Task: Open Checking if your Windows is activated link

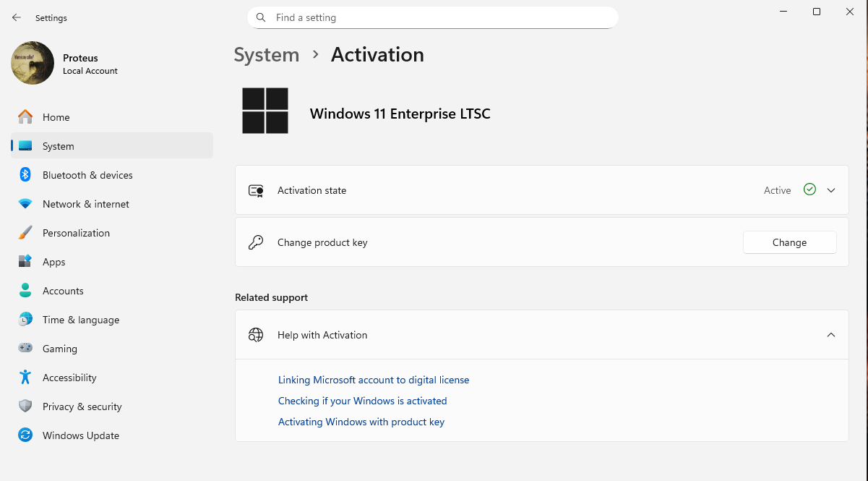Action: (x=362, y=401)
